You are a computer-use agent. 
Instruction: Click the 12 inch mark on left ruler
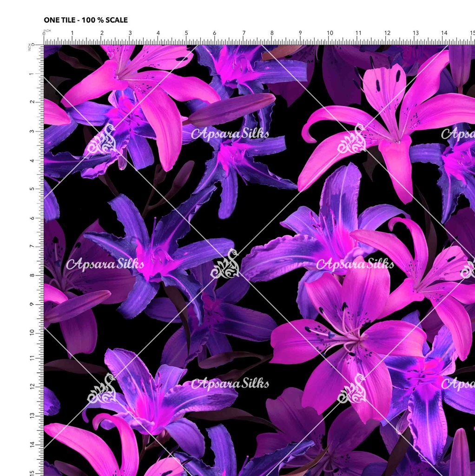point(33,386)
